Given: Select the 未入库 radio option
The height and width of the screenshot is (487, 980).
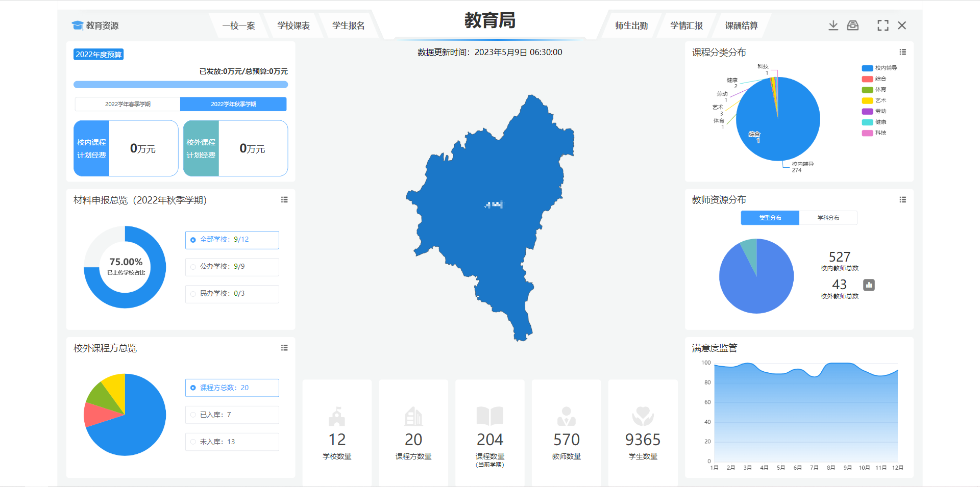Looking at the screenshot, I should point(193,442).
